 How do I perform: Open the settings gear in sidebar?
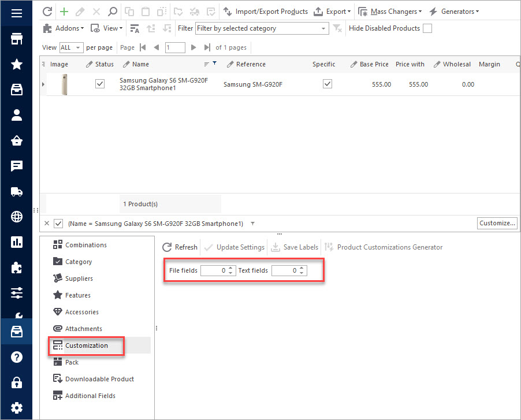pyautogui.click(x=17, y=408)
